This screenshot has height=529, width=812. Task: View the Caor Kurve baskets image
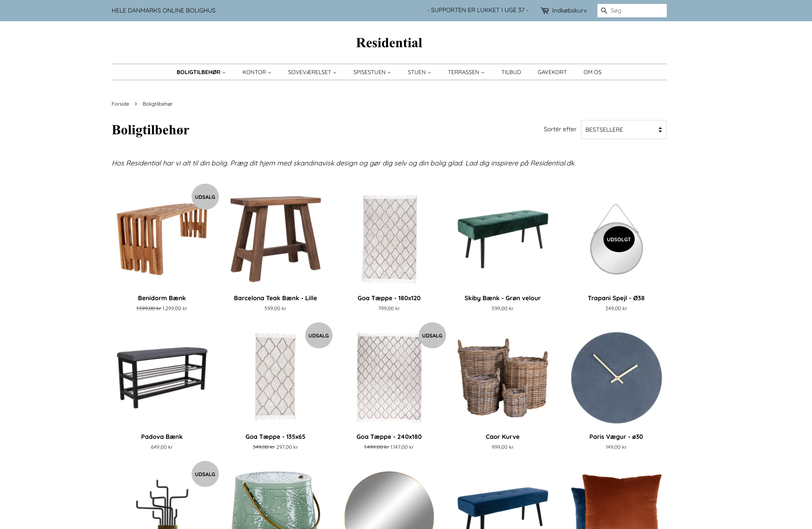click(x=502, y=378)
